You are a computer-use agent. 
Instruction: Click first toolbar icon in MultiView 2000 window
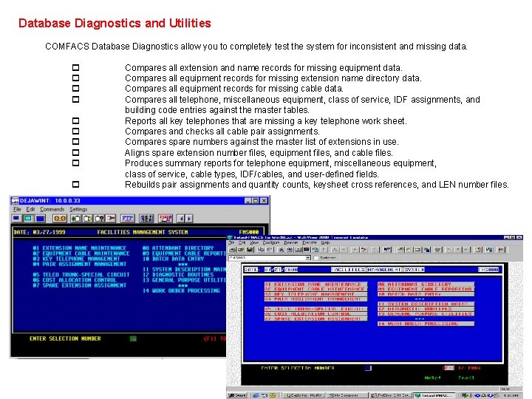pos(233,250)
